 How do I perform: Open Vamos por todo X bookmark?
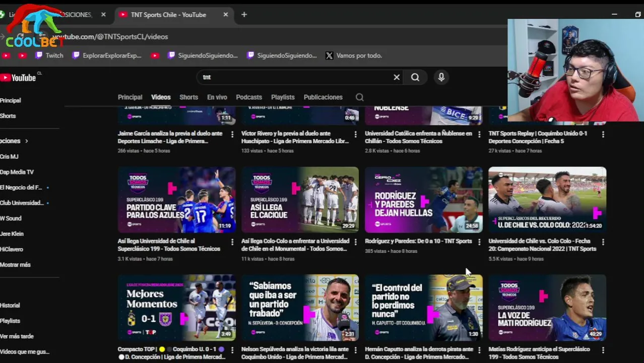(x=354, y=55)
